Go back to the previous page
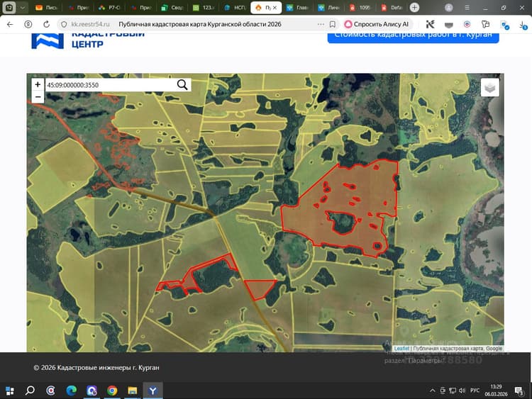 click(10, 24)
